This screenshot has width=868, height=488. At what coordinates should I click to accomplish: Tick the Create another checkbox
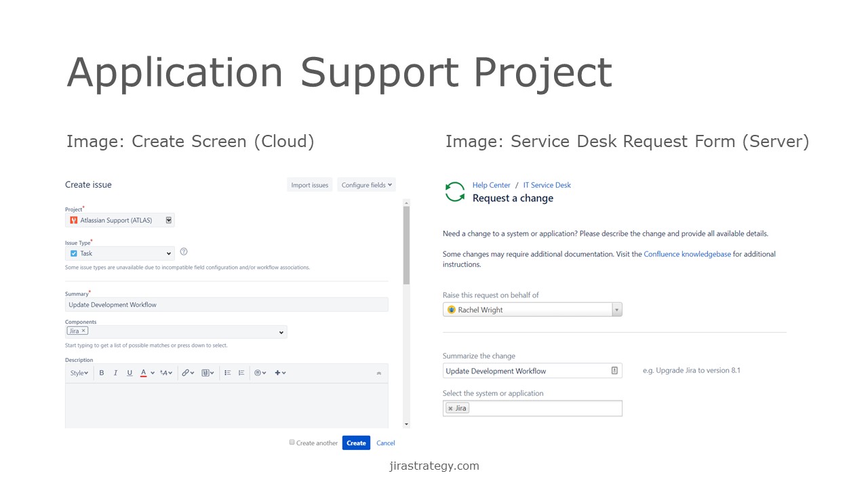[292, 442]
